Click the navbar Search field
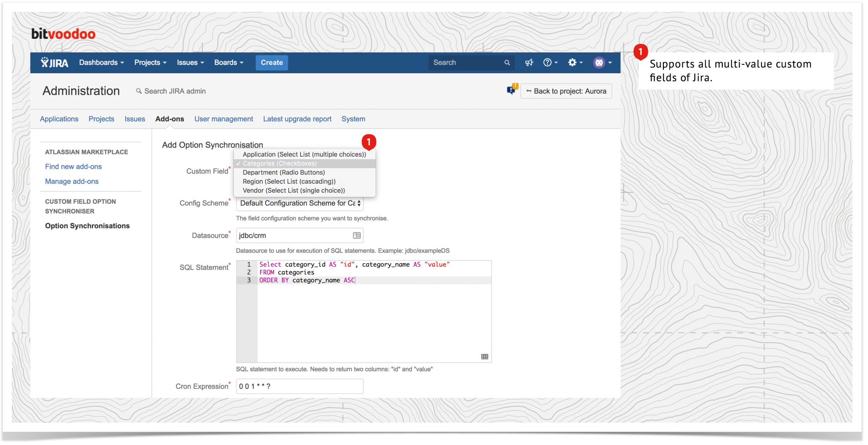 click(x=471, y=63)
